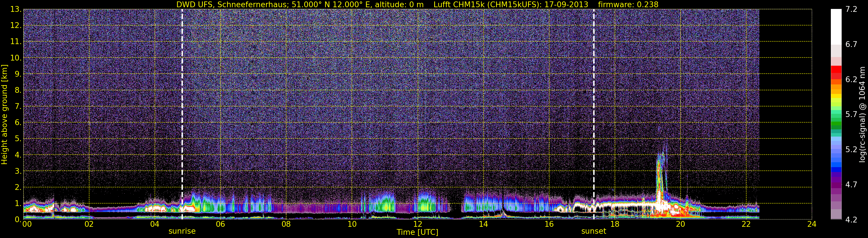This screenshot has height=238, width=868.
Task: Click the date "17-09-2013" in the title
Action: click(x=566, y=4)
